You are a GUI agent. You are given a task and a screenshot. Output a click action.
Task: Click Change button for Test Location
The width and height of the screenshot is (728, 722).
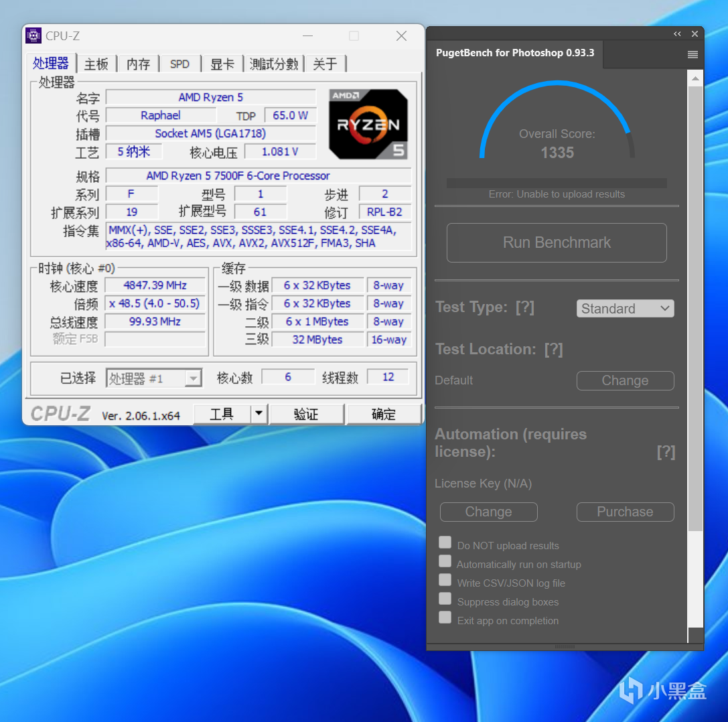click(x=625, y=380)
